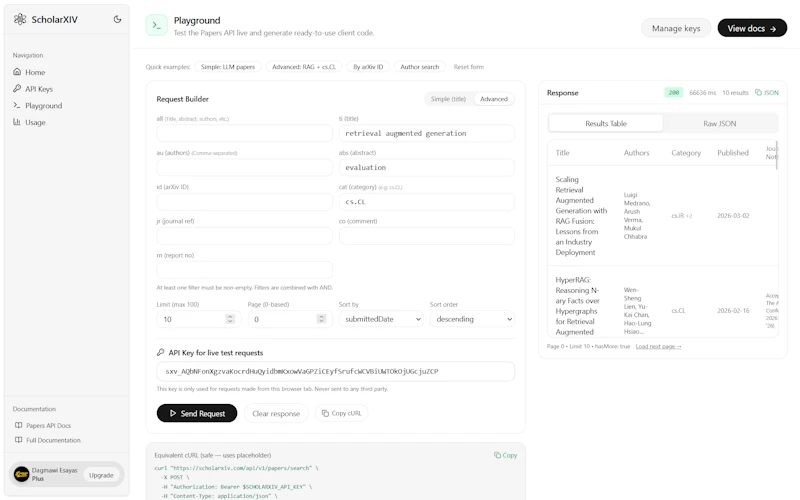
Task: Click the key icon beside API Key label
Action: coord(161,353)
